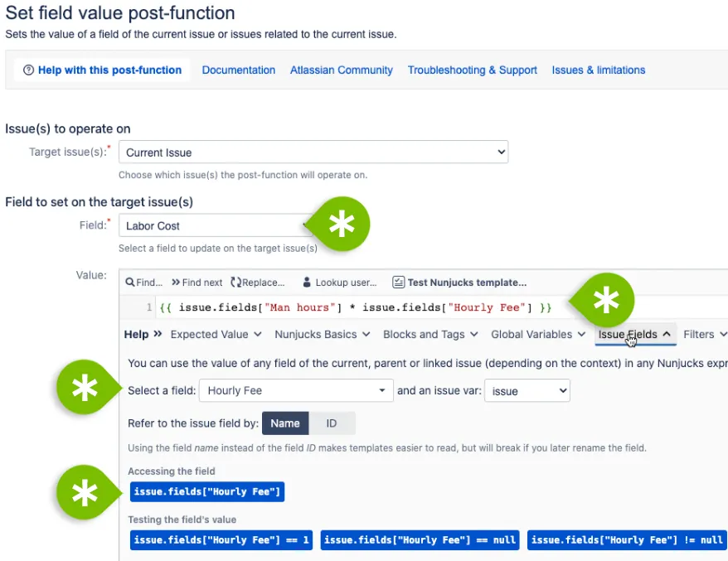Click Replace... in editor toolbar
The height and width of the screenshot is (561, 728).
263,283
